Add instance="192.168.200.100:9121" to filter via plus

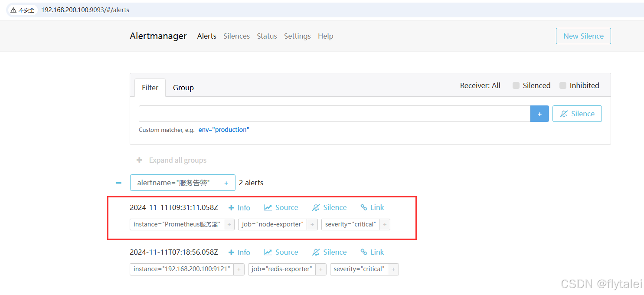coord(239,269)
